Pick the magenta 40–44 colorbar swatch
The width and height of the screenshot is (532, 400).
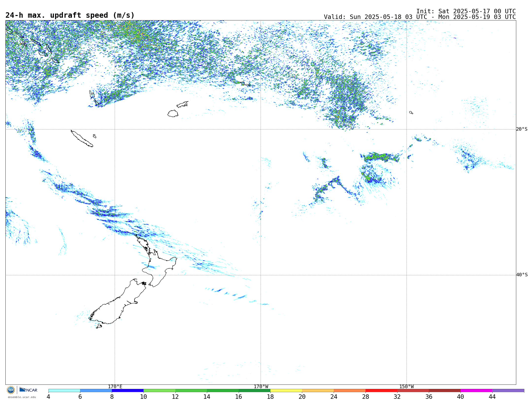476,390
